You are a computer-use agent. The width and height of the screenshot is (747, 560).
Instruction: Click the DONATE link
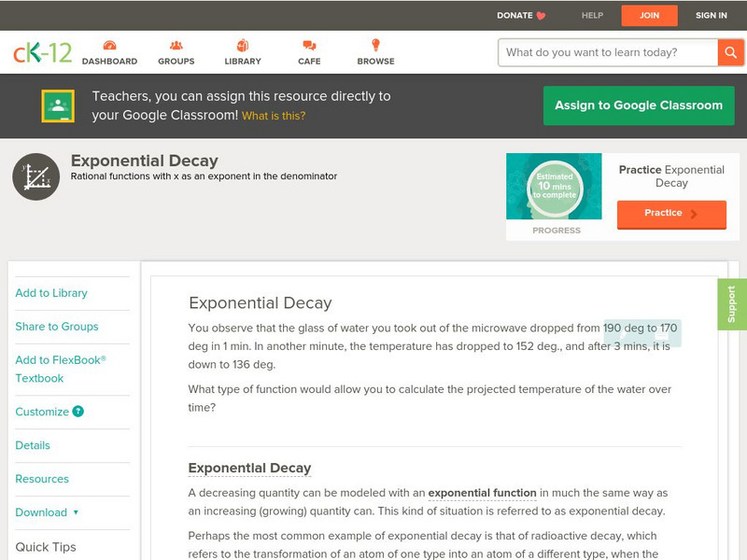pyautogui.click(x=514, y=16)
